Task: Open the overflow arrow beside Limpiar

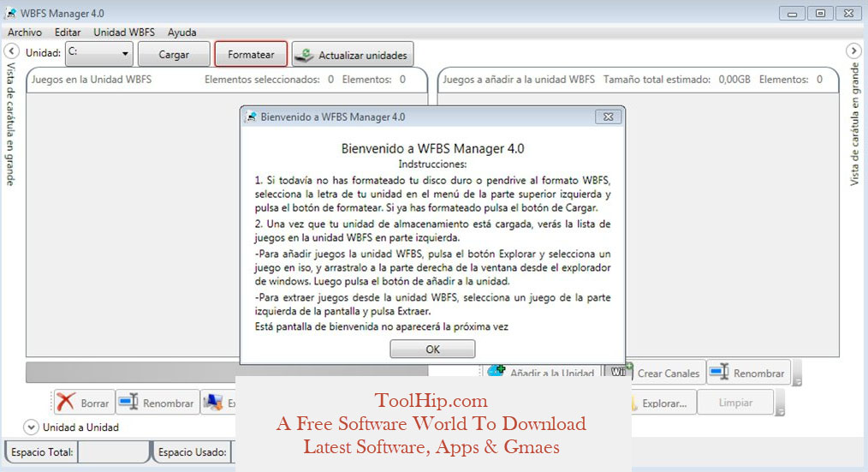Action: click(780, 403)
